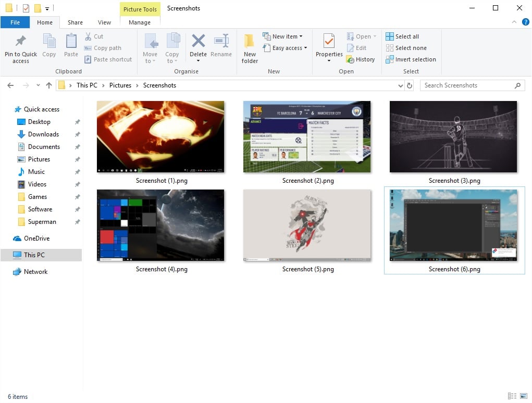Click New folder icon in title bar

(38, 8)
